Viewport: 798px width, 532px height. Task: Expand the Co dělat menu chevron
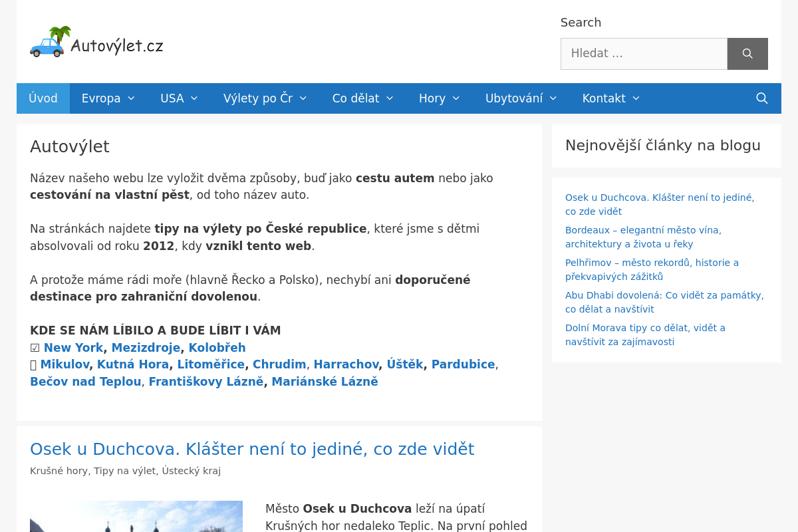[x=390, y=98]
